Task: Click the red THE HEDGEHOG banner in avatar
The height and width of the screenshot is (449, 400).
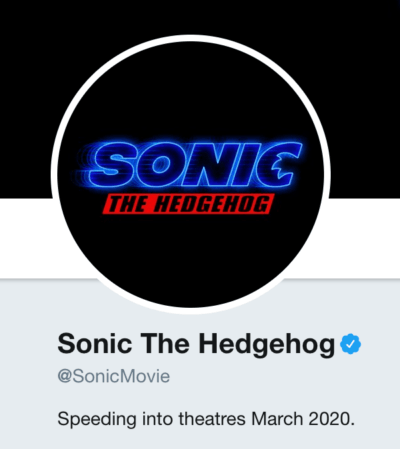Action: click(188, 204)
